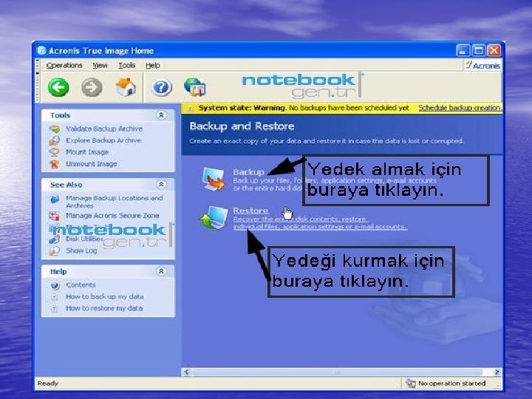
Task: Open Manage Backup Locations and Archives
Action: coord(115,202)
